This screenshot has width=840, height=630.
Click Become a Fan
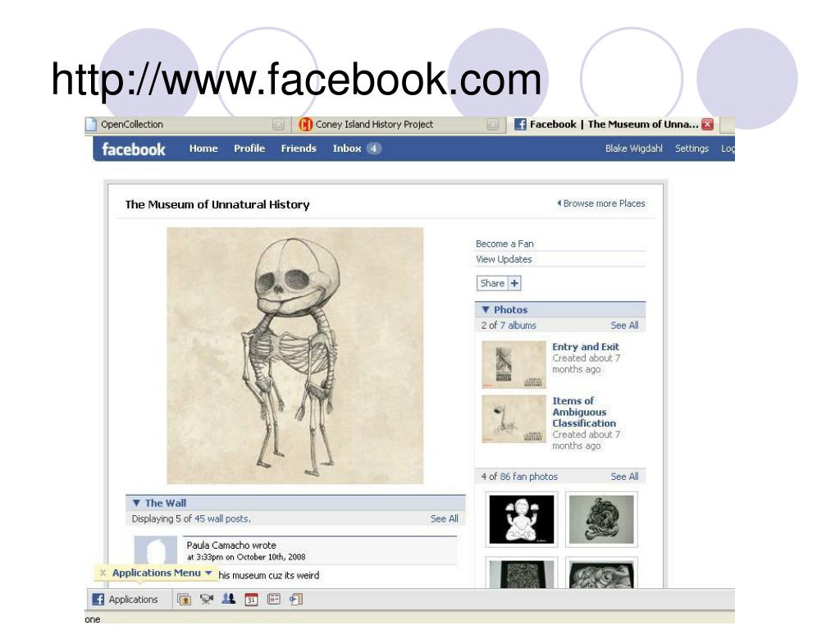click(x=504, y=244)
